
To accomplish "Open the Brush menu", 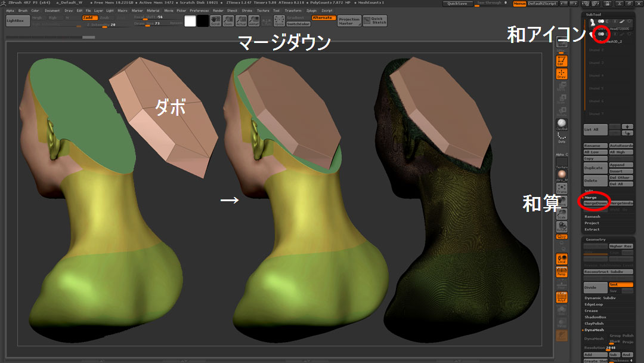I will tap(23, 11).
